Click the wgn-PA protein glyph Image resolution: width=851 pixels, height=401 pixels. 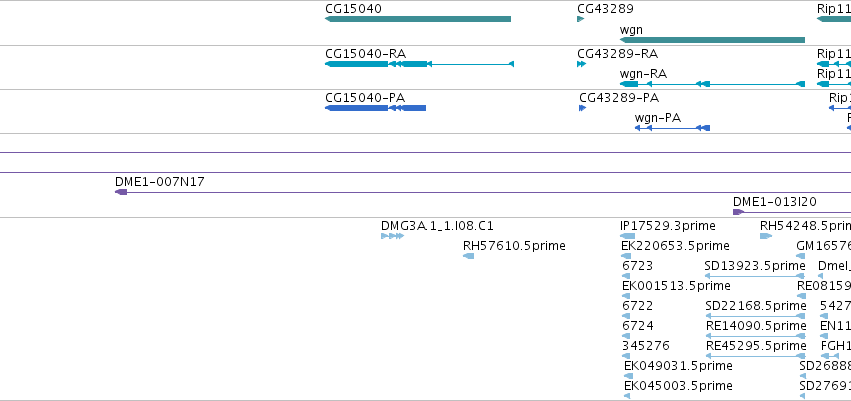click(x=672, y=128)
